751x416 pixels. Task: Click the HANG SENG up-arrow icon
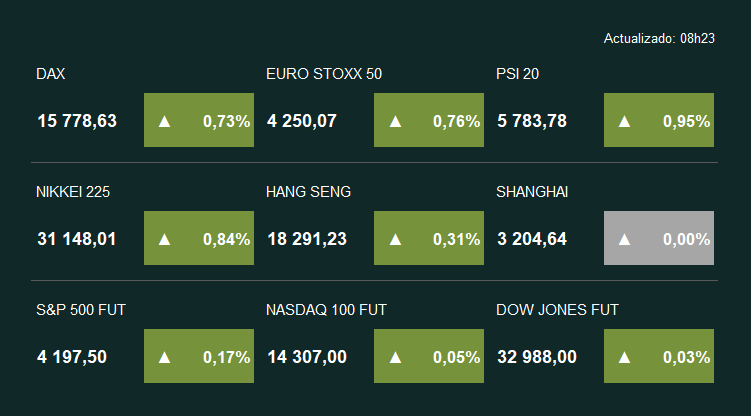tap(395, 239)
